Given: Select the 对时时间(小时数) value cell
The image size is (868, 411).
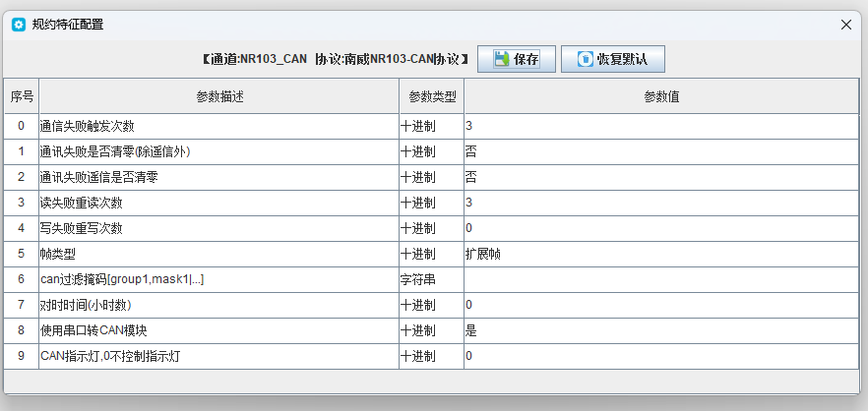Looking at the screenshot, I should point(659,305).
